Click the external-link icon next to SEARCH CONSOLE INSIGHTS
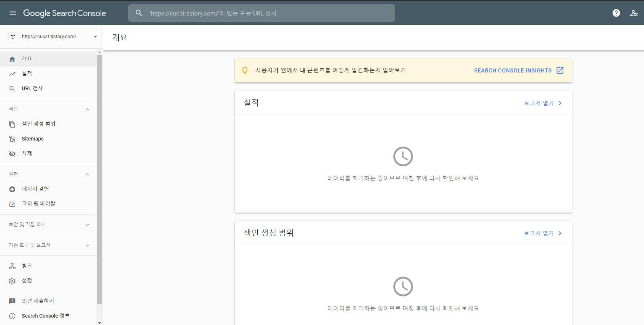 (x=560, y=71)
